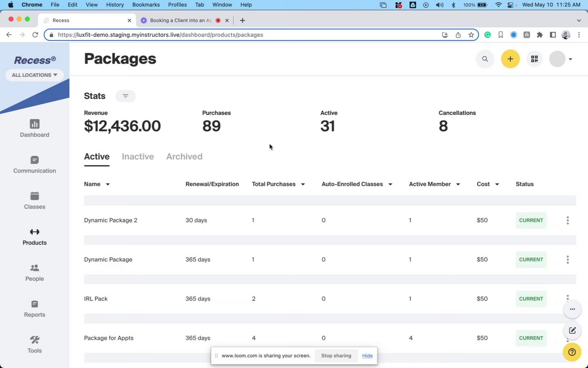Click the yellow help question icon
588x368 pixels.
coord(572,352)
